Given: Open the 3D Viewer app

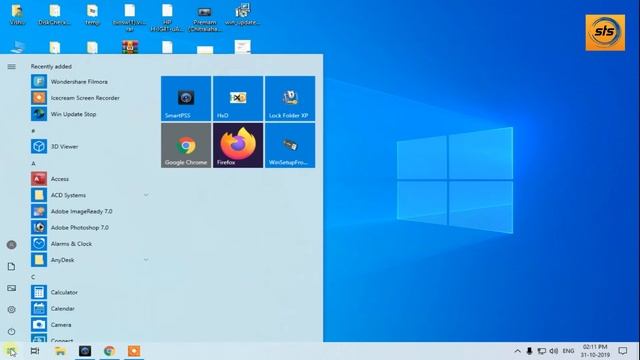Looking at the screenshot, I should (x=90, y=147).
